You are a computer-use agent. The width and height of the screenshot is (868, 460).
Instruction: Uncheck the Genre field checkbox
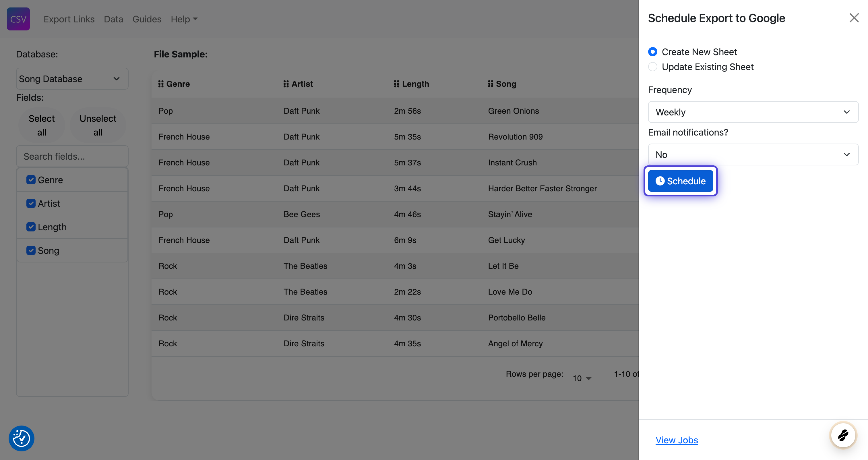tap(31, 180)
